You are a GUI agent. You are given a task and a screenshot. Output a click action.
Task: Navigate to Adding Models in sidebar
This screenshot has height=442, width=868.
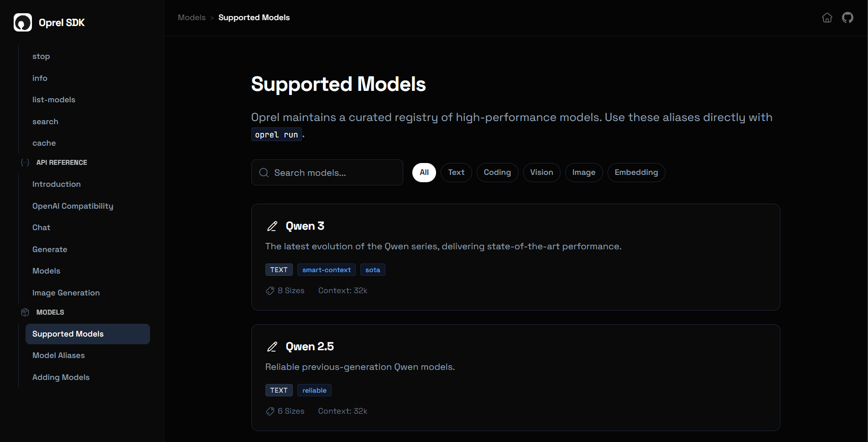pyautogui.click(x=61, y=377)
